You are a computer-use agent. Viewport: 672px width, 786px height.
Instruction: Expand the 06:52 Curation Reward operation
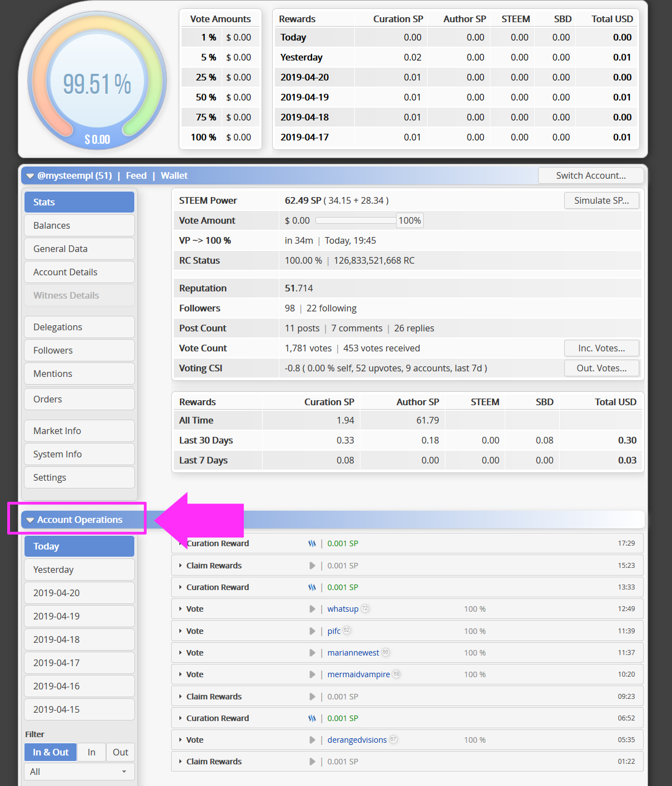click(x=180, y=718)
